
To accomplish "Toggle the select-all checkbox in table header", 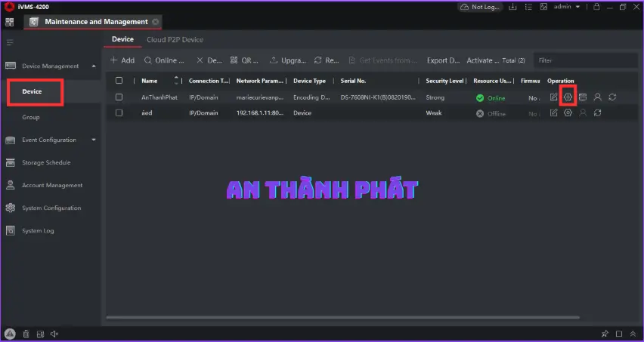I will point(119,81).
